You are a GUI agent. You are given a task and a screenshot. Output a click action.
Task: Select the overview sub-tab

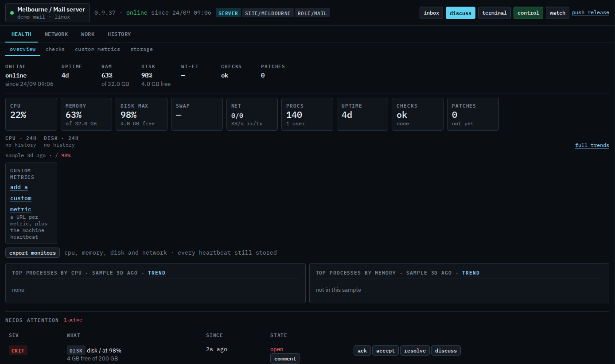pyautogui.click(x=23, y=49)
